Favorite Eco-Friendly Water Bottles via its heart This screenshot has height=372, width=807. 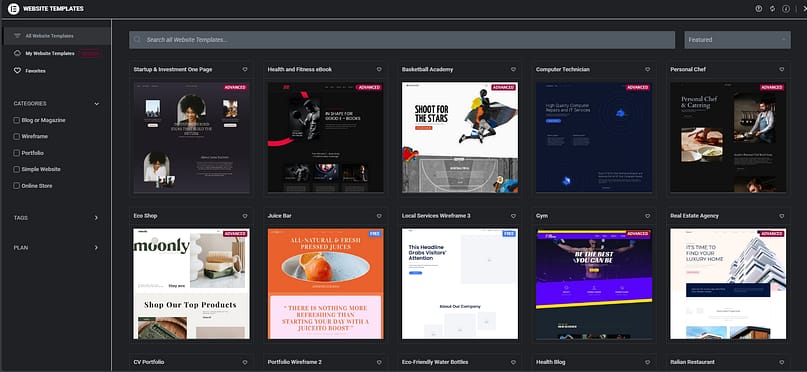point(513,362)
